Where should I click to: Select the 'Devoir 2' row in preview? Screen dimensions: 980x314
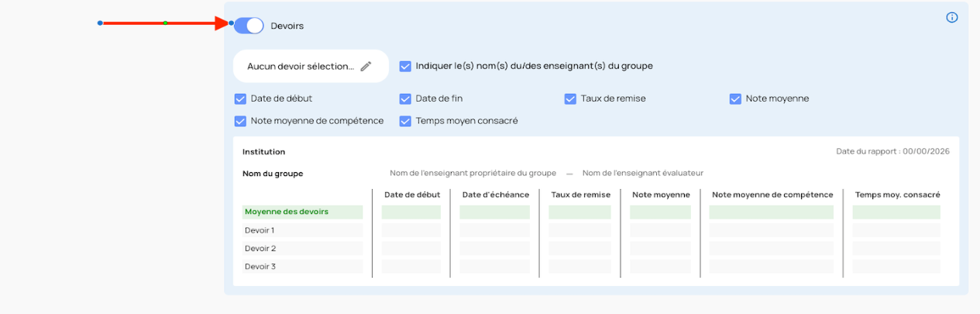point(260,248)
